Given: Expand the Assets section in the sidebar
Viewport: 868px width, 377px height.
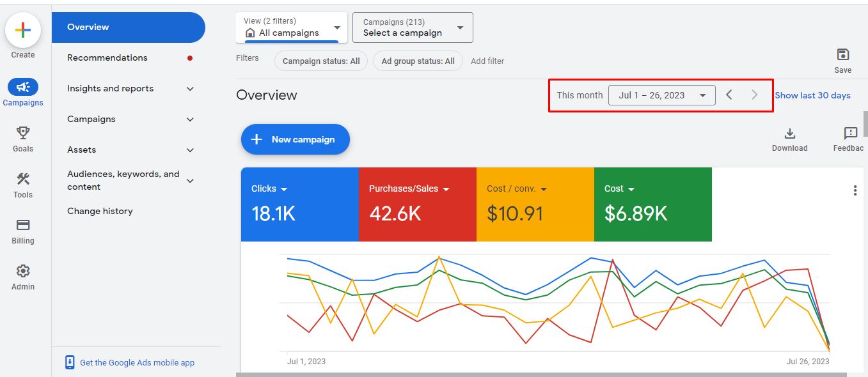Looking at the screenshot, I should point(190,150).
